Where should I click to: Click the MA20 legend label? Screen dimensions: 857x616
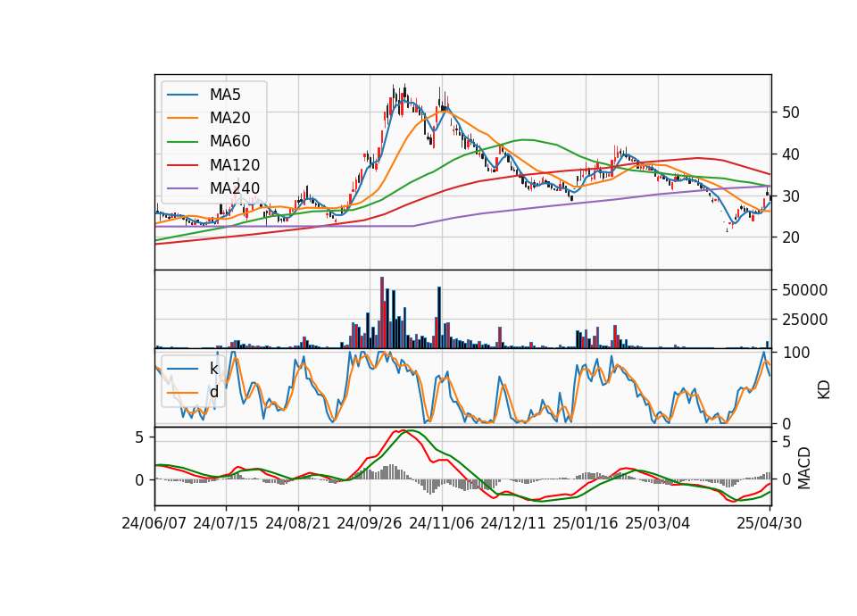[x=229, y=118]
